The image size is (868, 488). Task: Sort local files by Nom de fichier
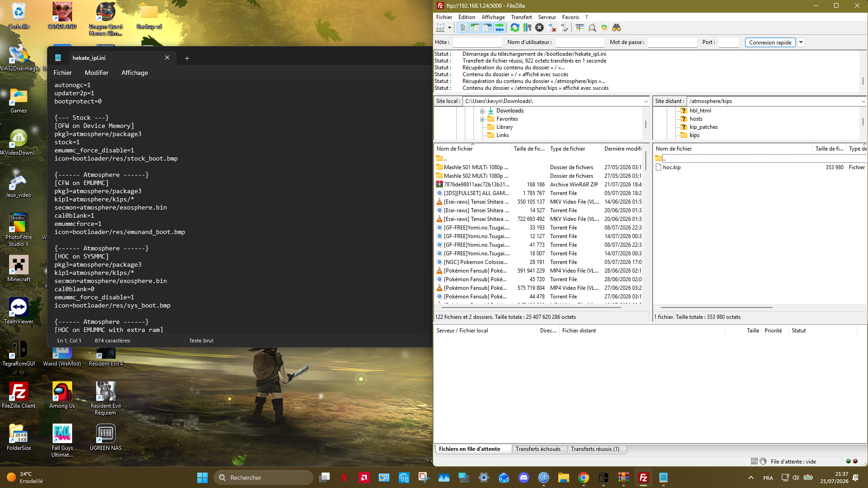(x=472, y=149)
